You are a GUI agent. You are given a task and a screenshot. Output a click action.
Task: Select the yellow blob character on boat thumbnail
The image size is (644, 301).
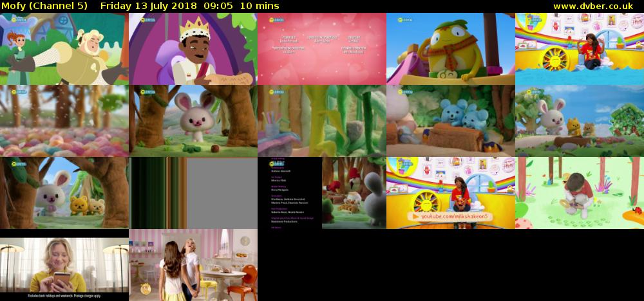click(x=451, y=49)
